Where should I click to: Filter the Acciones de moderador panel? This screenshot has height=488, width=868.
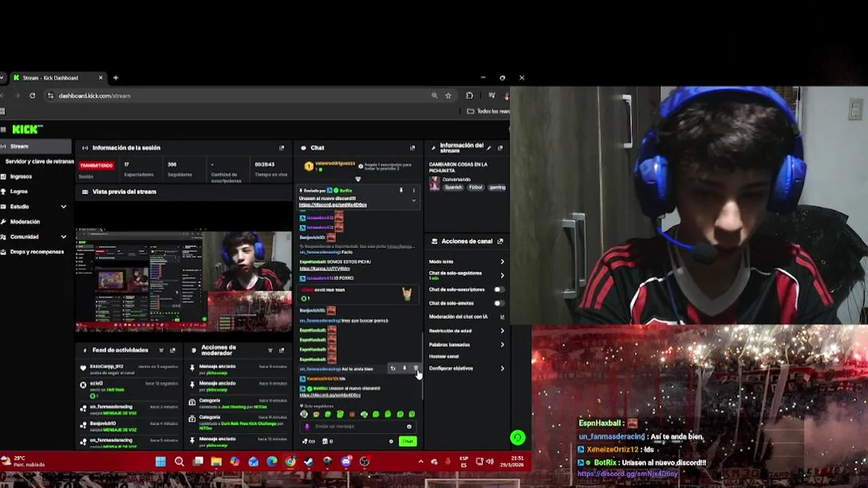point(271,350)
